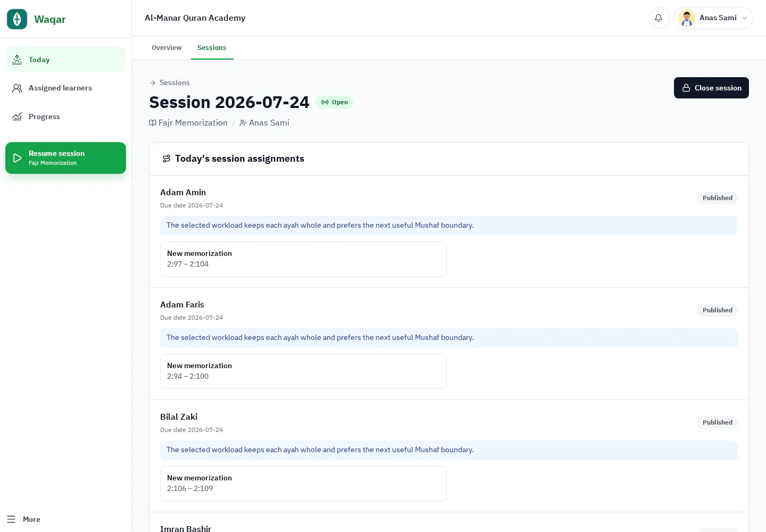Click the Close session button
This screenshot has width=766, height=532.
[x=711, y=88]
